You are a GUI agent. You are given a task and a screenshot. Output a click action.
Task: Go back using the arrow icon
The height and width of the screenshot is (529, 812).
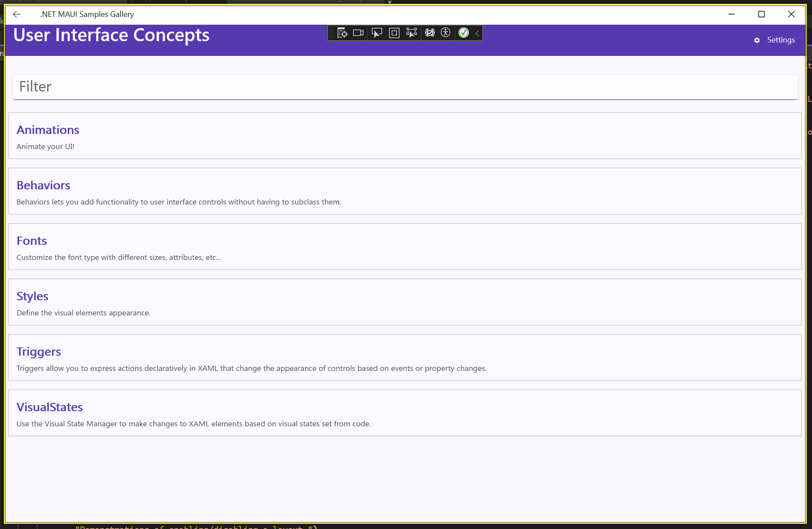pyautogui.click(x=17, y=14)
